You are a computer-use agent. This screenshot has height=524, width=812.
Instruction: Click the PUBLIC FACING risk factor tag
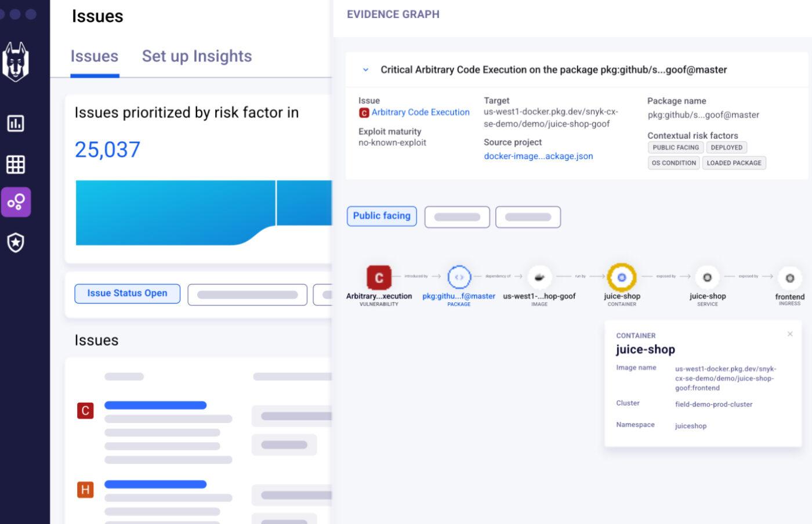676,147
